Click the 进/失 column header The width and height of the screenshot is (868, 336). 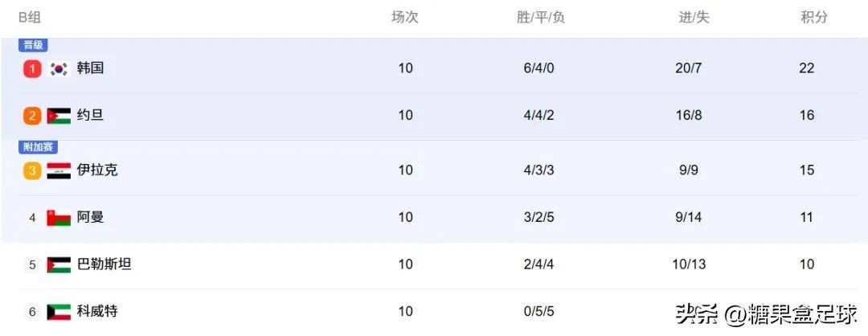(x=694, y=18)
